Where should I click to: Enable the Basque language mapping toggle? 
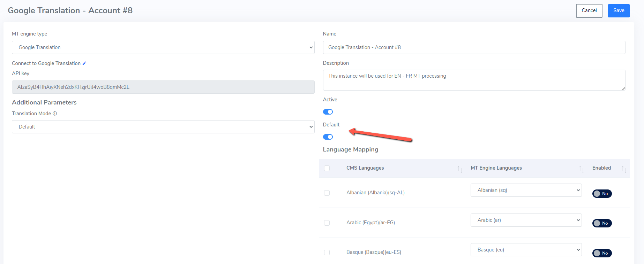tap(602, 253)
